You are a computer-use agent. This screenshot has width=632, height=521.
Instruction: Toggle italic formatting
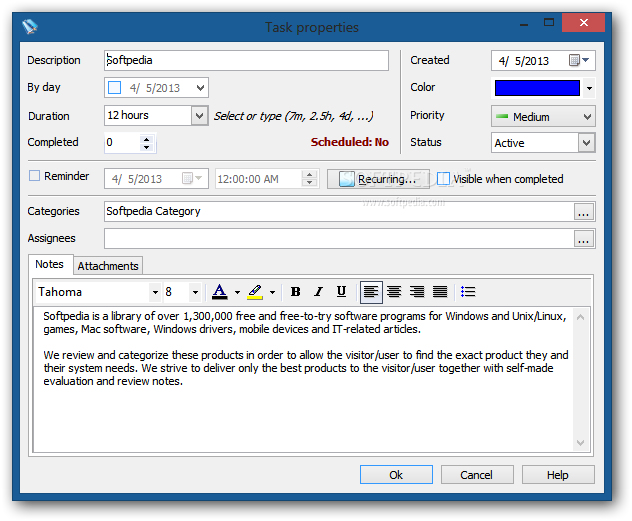318,292
